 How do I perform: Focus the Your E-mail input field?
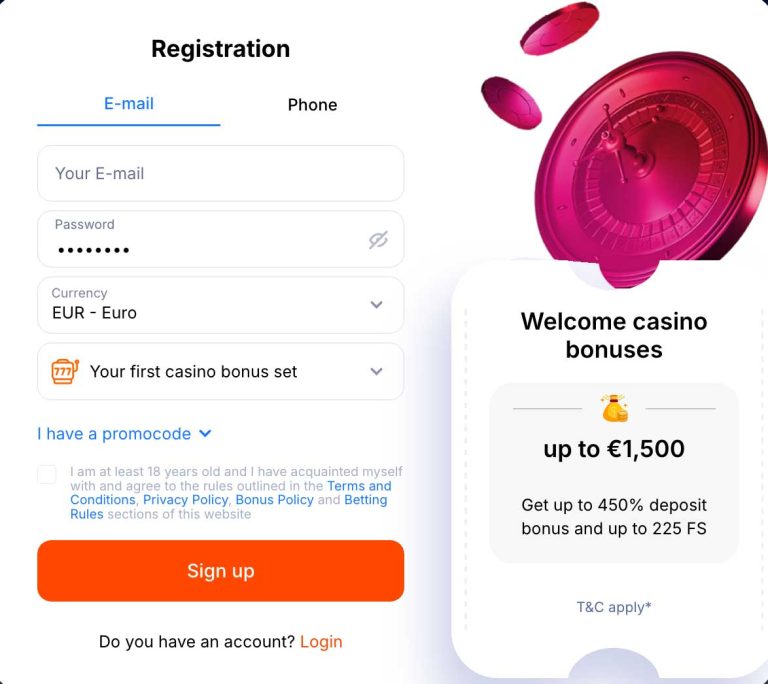[x=220, y=173]
